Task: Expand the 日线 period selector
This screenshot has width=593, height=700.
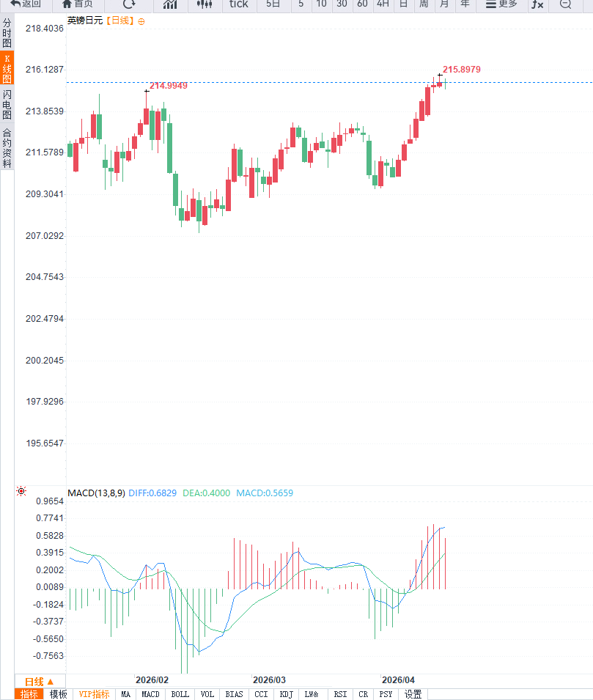Action: [x=40, y=682]
